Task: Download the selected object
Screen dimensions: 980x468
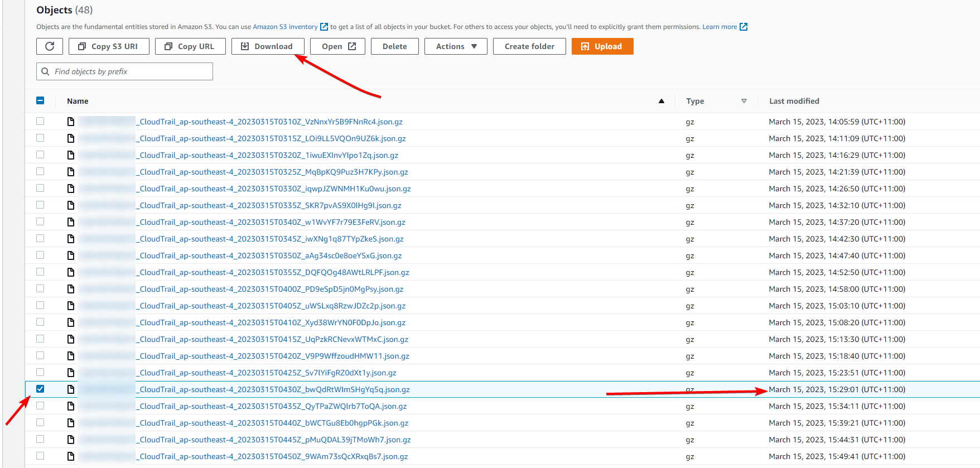Action: (268, 46)
